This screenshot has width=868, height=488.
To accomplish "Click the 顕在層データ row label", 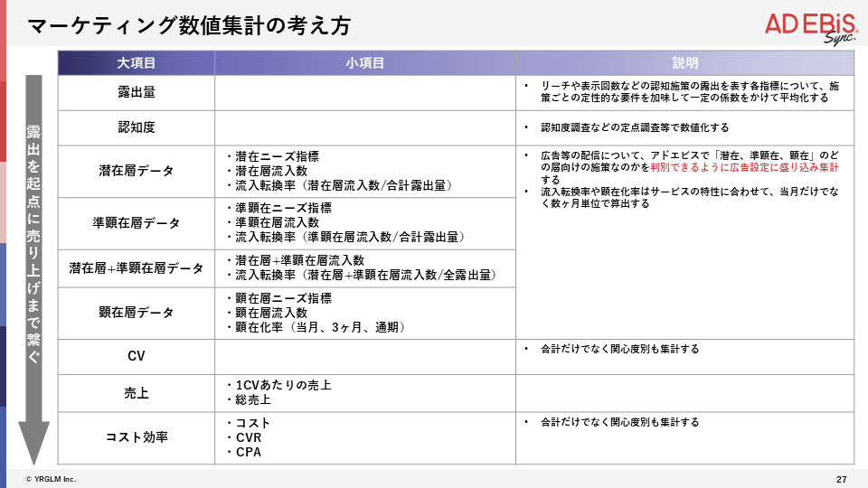I will (x=137, y=313).
